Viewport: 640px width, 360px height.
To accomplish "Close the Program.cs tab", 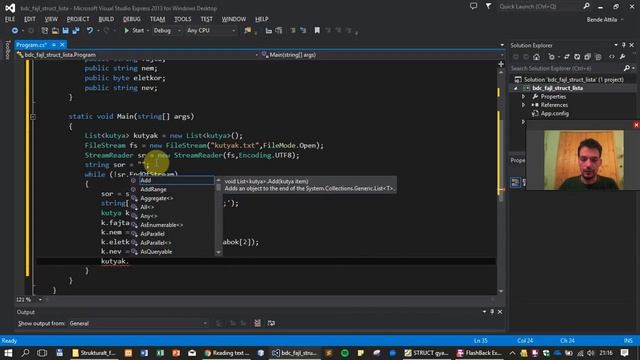I will coord(62,45).
